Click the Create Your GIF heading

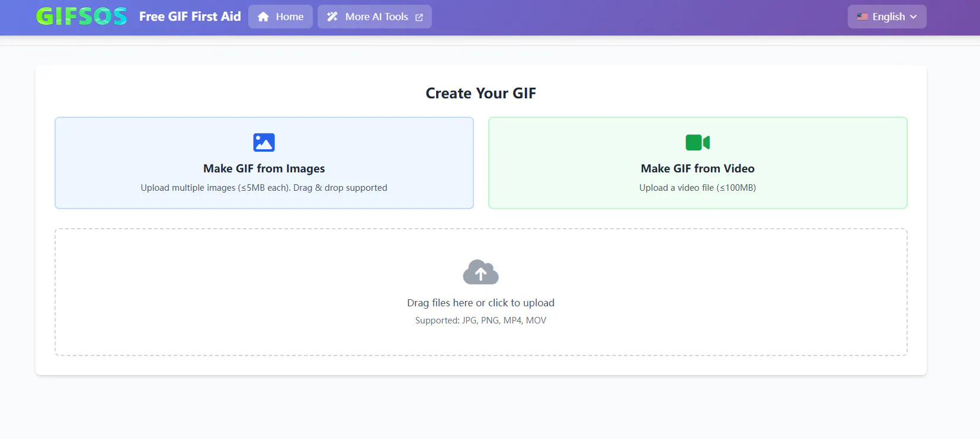pyautogui.click(x=481, y=93)
